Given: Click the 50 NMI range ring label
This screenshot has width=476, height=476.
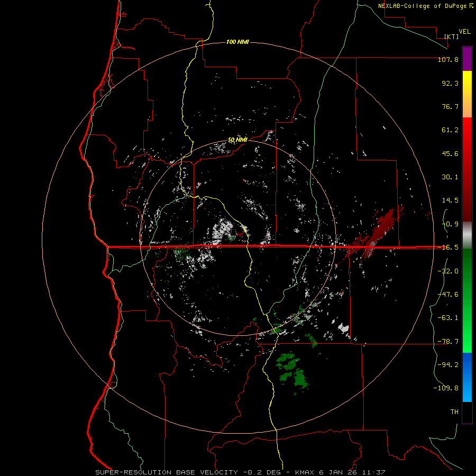Looking at the screenshot, I should [237, 140].
